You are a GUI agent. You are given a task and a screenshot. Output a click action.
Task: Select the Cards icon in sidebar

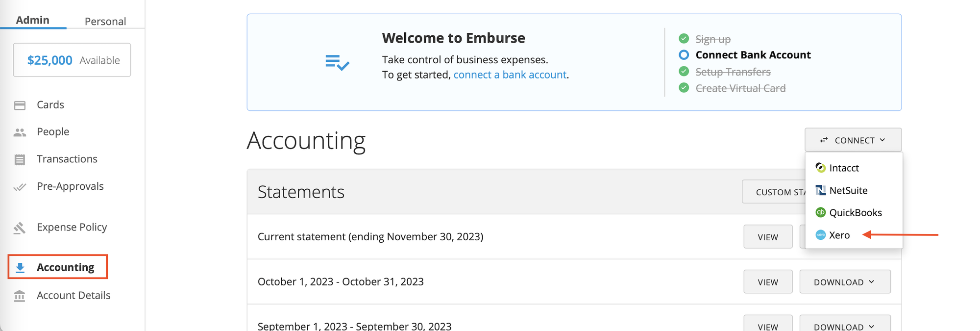[x=20, y=104]
